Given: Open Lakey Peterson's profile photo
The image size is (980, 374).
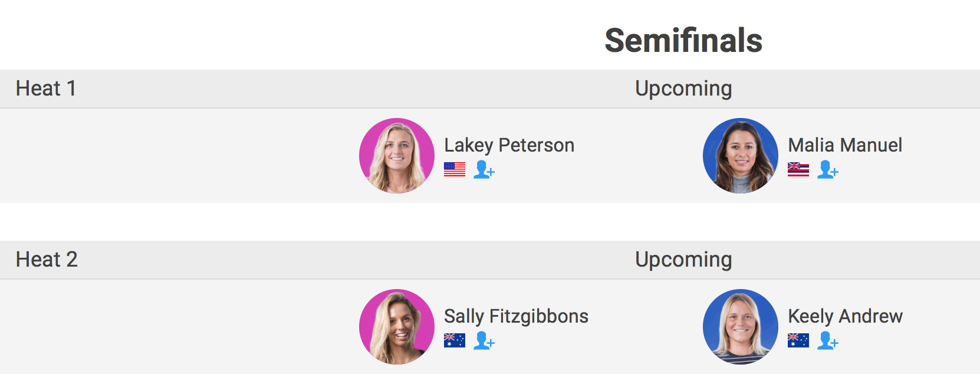Looking at the screenshot, I should pyautogui.click(x=397, y=156).
